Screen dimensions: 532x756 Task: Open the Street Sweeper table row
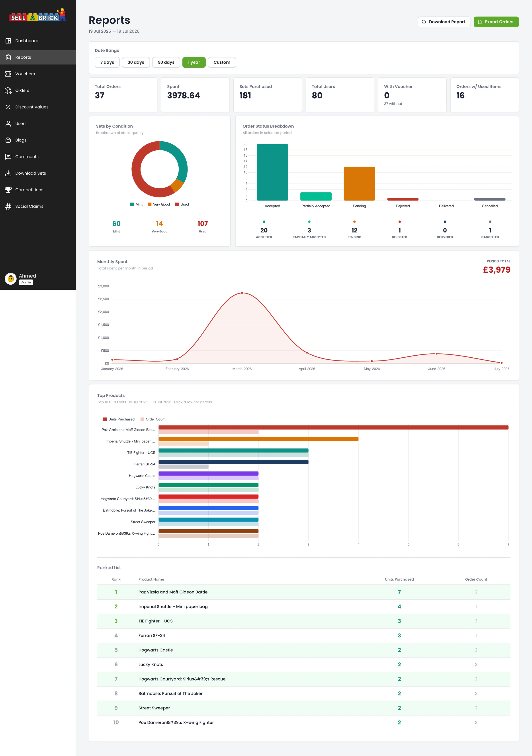(304, 708)
